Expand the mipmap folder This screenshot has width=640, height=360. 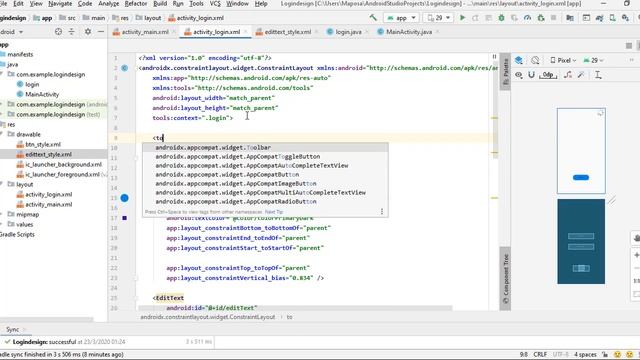[x=2, y=214]
